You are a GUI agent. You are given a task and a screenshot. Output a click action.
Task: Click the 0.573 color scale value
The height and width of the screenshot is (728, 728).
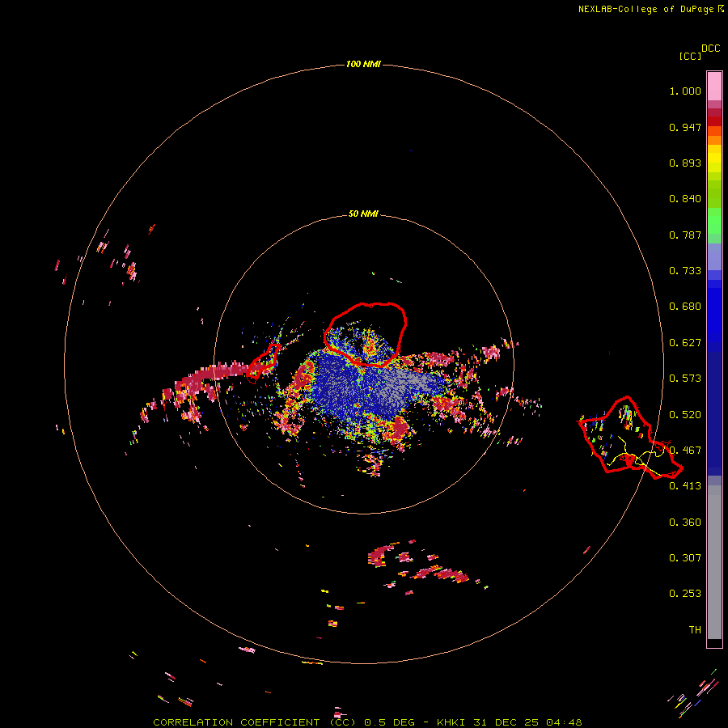(x=685, y=379)
